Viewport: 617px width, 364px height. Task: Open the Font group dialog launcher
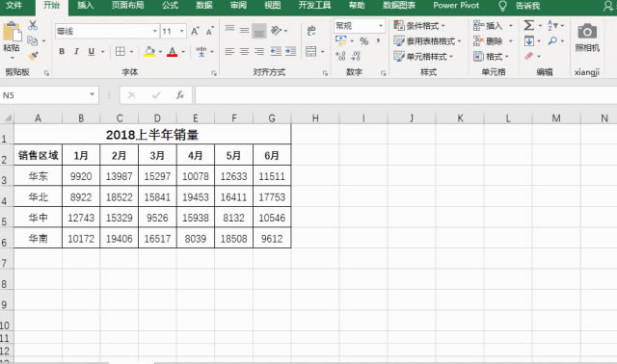point(214,73)
